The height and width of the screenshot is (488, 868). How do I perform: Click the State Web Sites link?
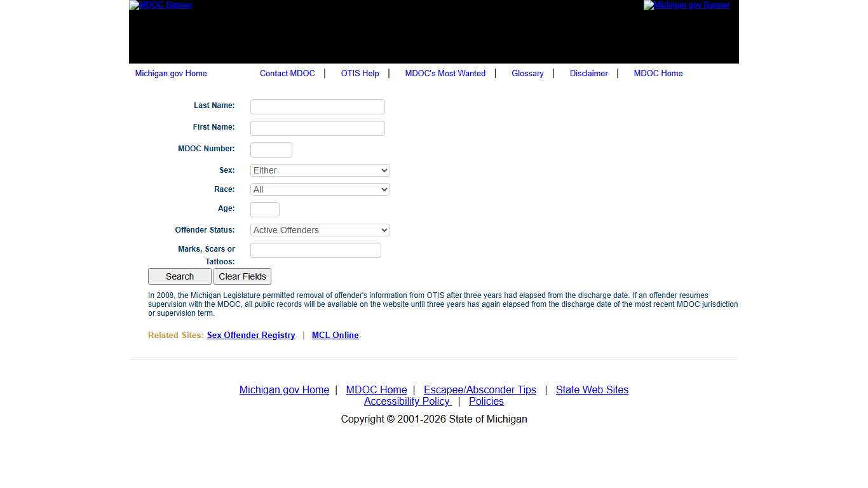(x=592, y=390)
